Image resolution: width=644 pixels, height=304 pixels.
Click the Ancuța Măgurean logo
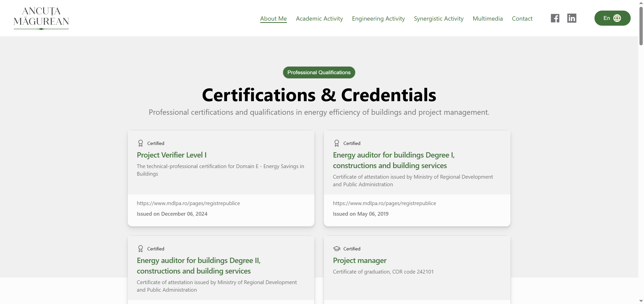coord(41,18)
